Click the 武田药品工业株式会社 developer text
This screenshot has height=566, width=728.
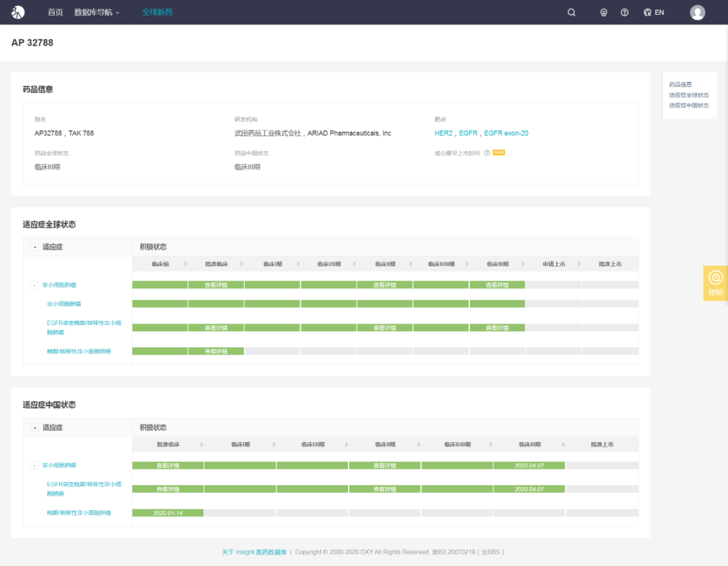[268, 133]
